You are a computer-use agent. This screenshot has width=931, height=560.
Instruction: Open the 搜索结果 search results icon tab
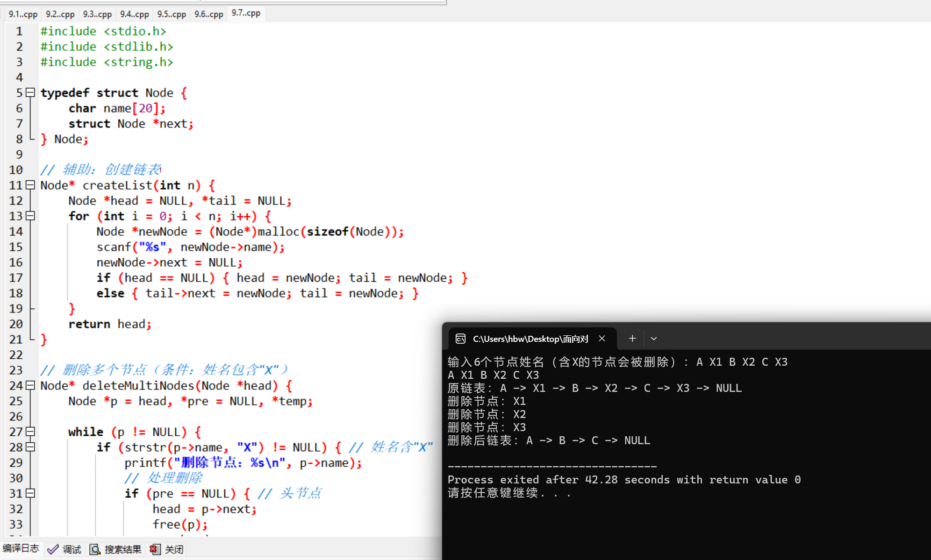tap(95, 549)
